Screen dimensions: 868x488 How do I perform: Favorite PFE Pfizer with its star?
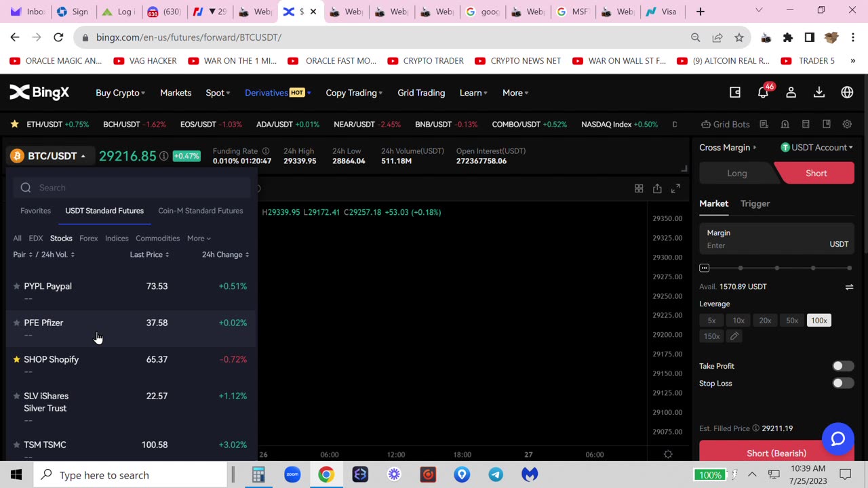click(17, 323)
